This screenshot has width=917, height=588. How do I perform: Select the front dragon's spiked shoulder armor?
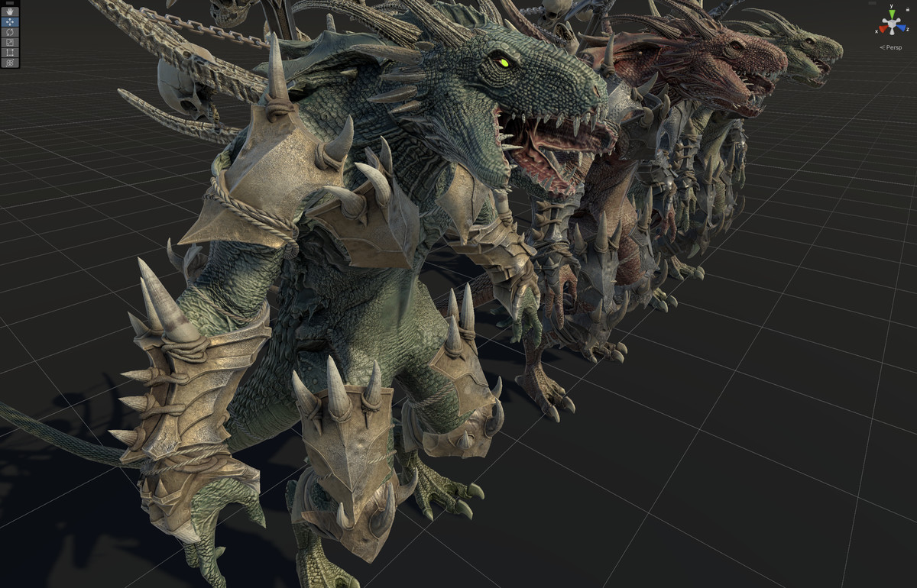tap(252, 183)
